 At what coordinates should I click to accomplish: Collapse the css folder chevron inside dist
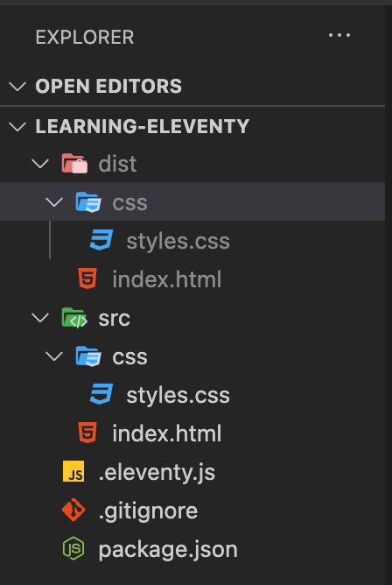click(54, 202)
